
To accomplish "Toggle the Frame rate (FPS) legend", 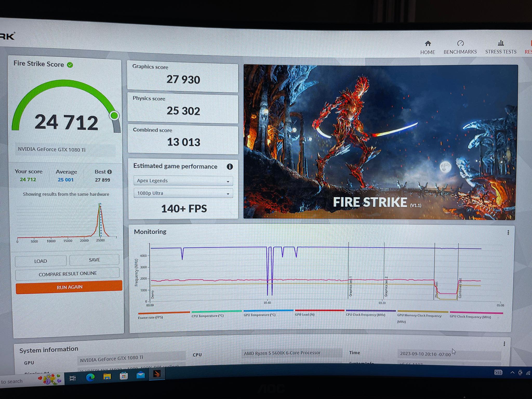I will click(164, 315).
